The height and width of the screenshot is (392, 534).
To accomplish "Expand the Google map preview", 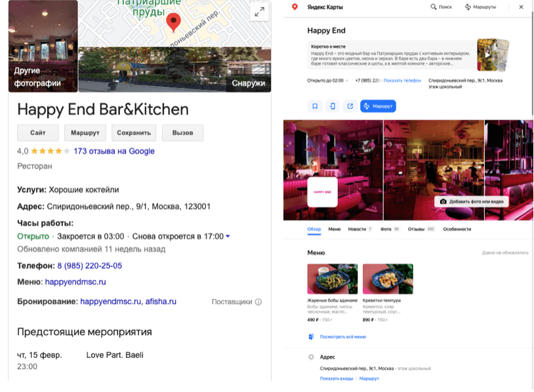I will coord(260,12).
